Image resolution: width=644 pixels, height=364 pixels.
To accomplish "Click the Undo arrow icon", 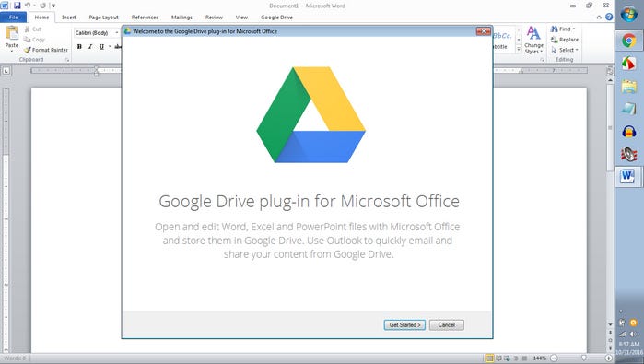I will click(x=28, y=6).
